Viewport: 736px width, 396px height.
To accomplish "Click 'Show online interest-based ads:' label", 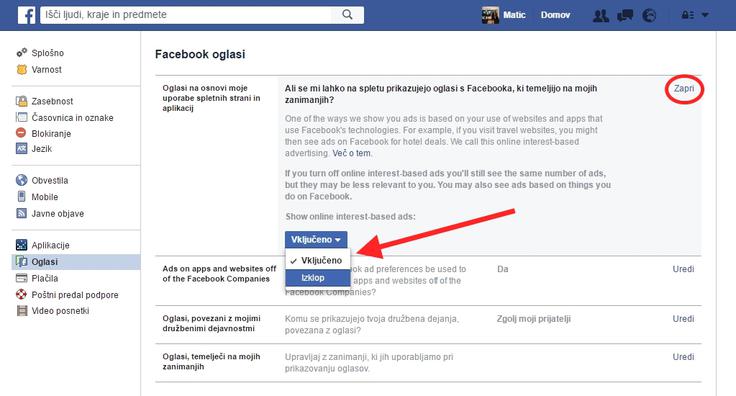I will [x=350, y=216].
